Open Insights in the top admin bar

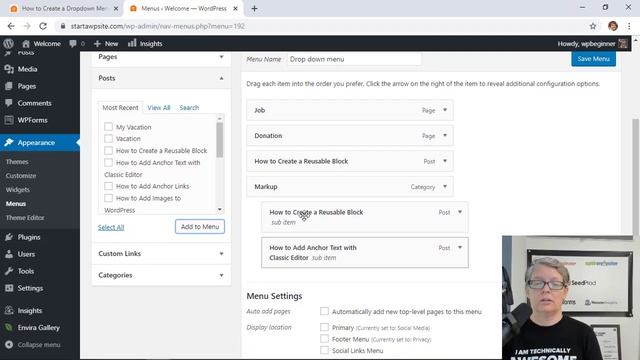click(145, 44)
